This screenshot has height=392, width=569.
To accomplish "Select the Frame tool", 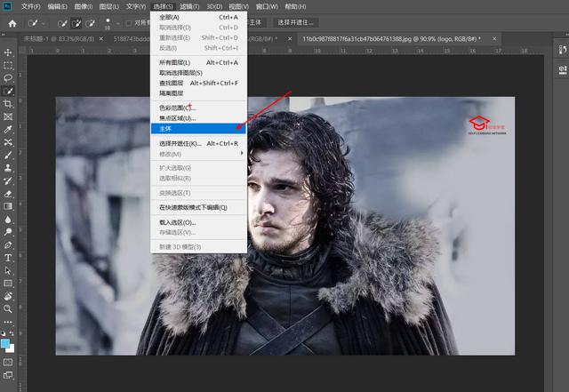I will 8,116.
